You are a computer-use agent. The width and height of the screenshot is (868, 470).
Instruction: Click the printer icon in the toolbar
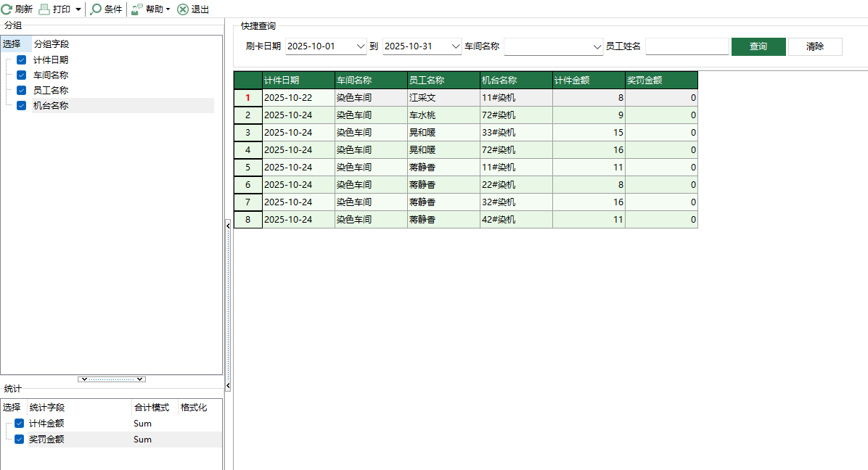click(44, 9)
